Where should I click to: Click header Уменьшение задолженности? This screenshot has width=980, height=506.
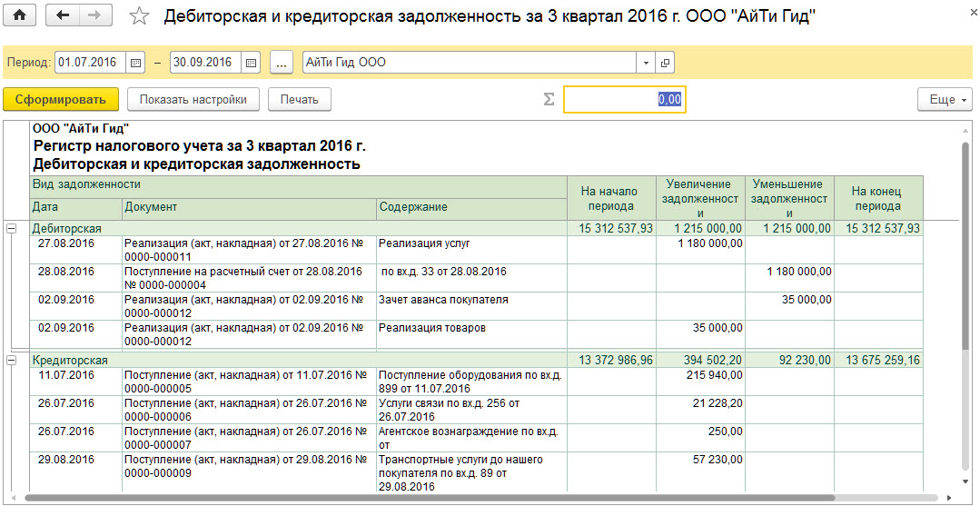click(789, 199)
